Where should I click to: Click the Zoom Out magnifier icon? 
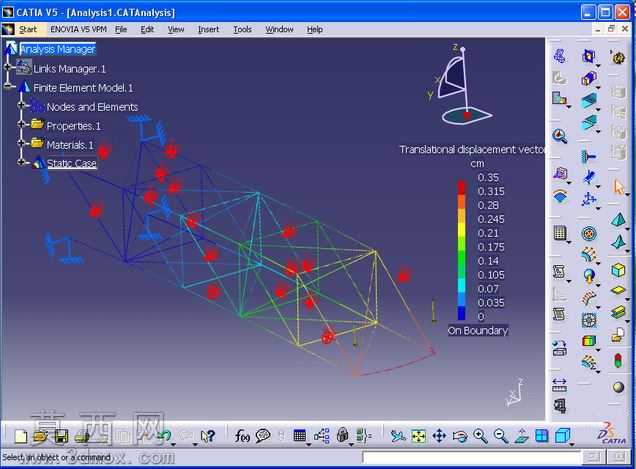[x=501, y=436]
